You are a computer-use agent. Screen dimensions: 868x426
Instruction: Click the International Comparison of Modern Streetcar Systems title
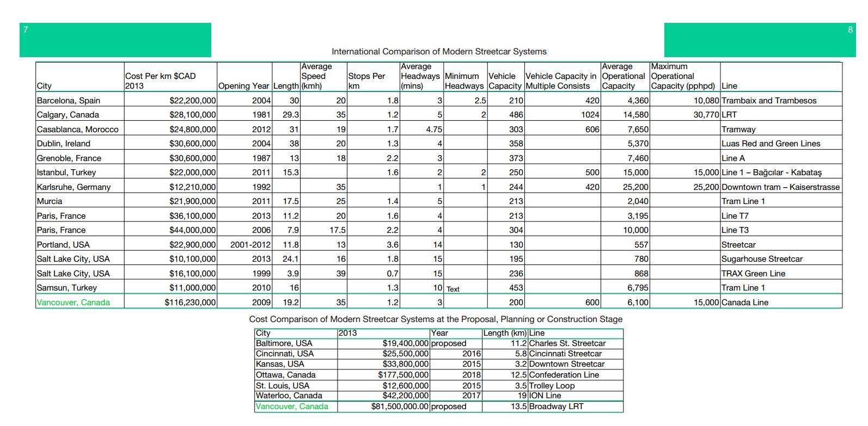click(x=439, y=52)
